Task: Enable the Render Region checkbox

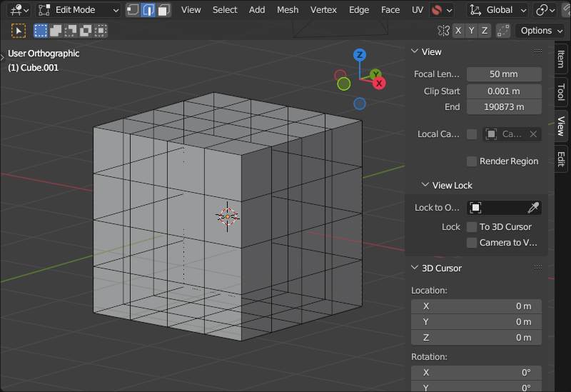Action: (x=472, y=161)
